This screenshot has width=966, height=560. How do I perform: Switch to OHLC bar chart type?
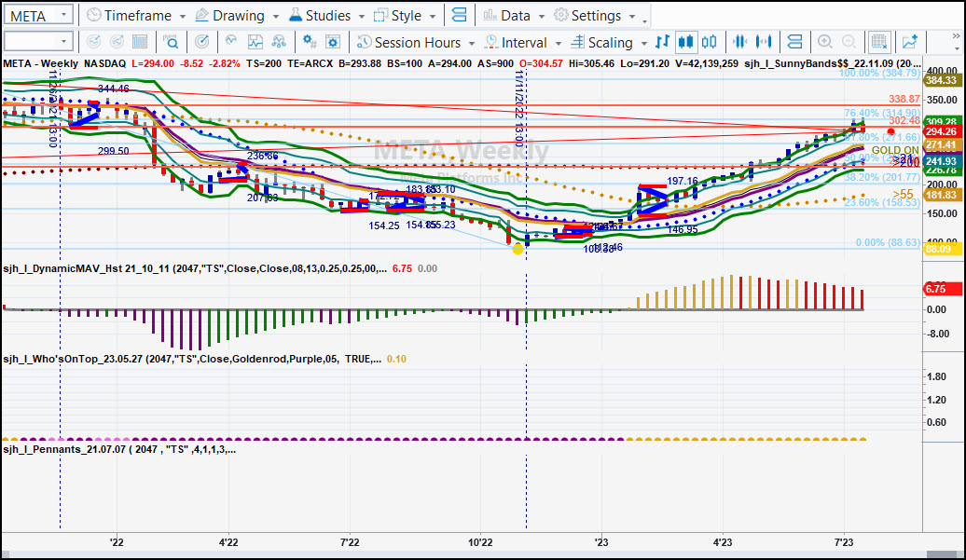(662, 42)
